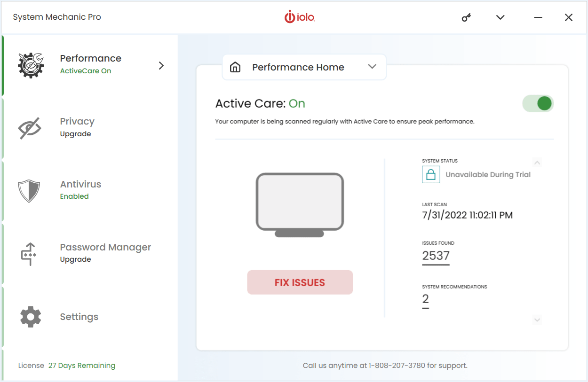Open the Privacy section

click(90, 128)
